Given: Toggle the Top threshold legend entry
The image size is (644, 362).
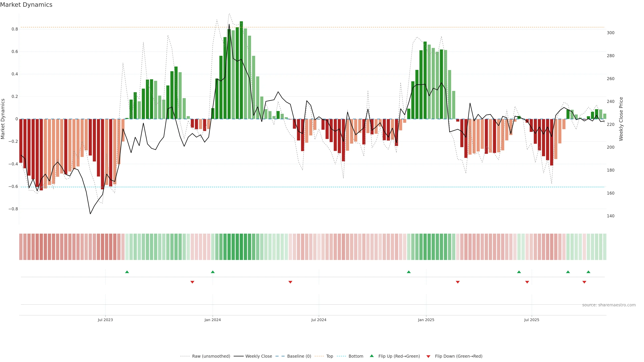Looking at the screenshot, I should (x=330, y=356).
